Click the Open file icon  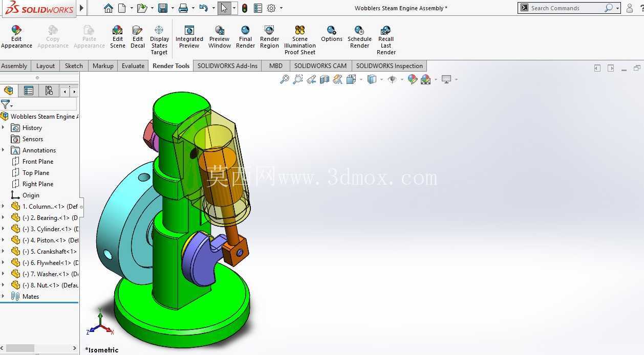pos(142,8)
